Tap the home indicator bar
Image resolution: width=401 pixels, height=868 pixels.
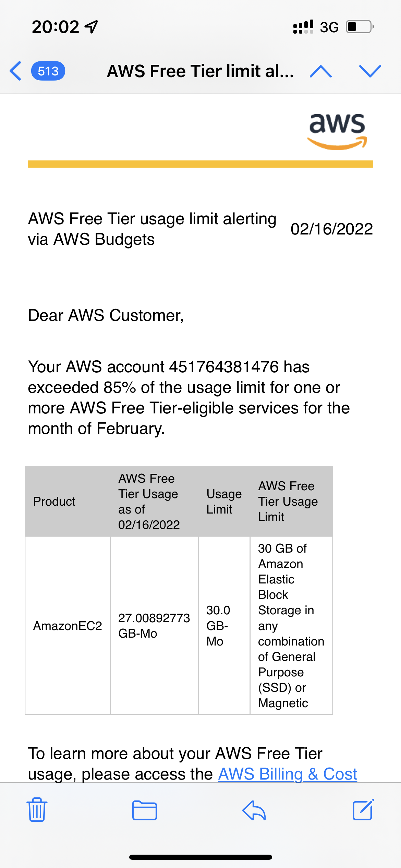click(200, 857)
